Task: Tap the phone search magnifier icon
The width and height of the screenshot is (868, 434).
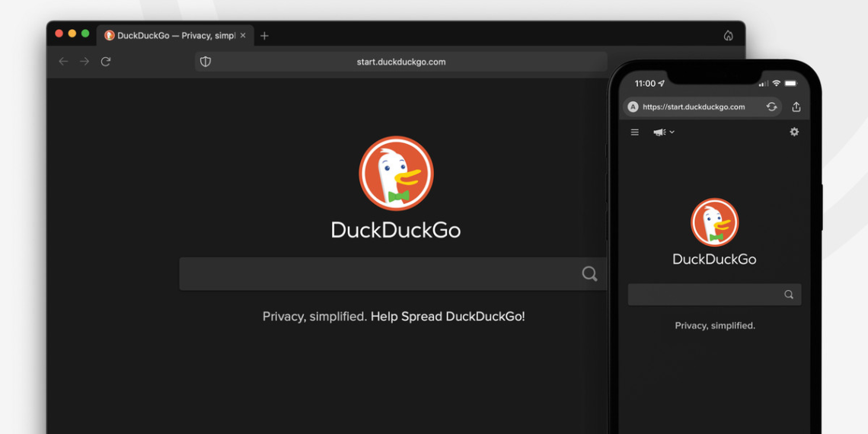Action: [789, 295]
